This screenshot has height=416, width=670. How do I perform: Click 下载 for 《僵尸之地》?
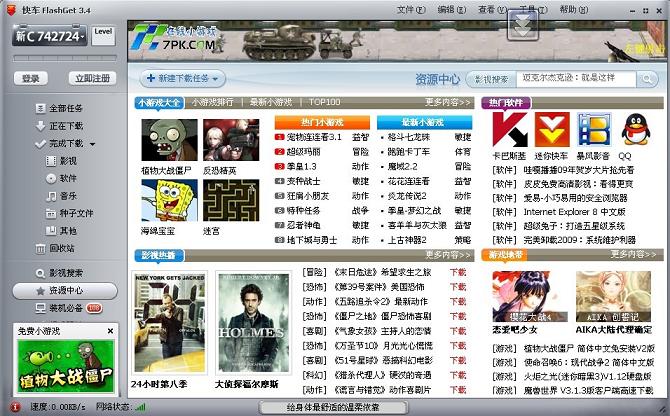click(x=458, y=316)
